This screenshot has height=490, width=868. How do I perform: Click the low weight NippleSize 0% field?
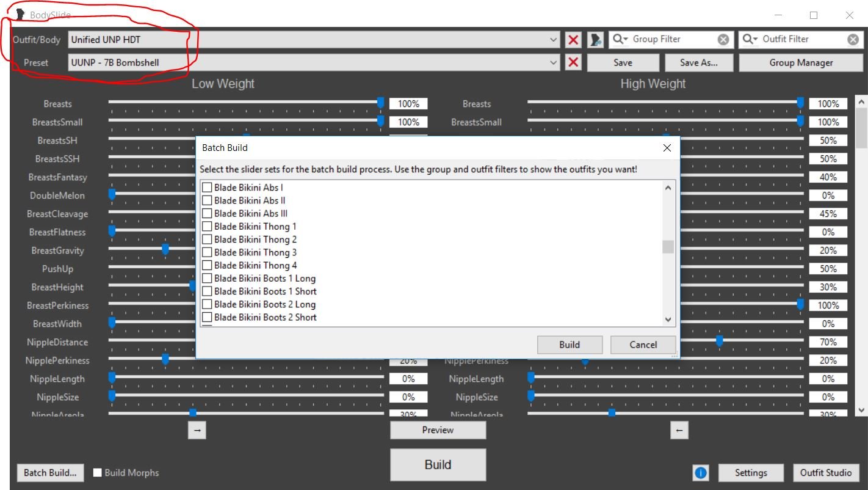click(x=408, y=397)
